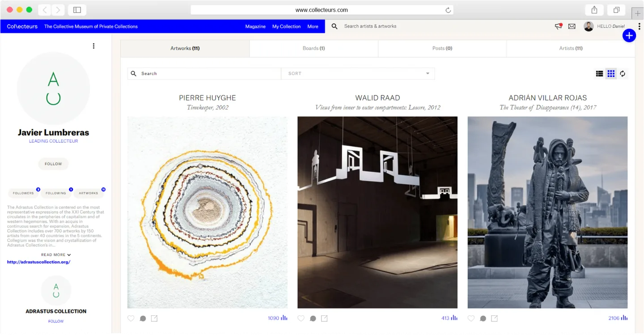
Task: Switch to grid view
Action: tap(611, 74)
